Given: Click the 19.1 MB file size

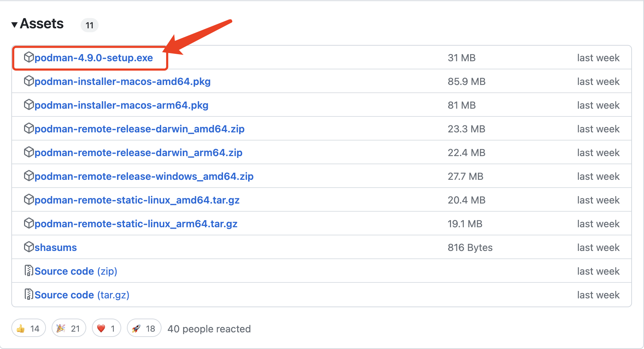Looking at the screenshot, I should (465, 224).
